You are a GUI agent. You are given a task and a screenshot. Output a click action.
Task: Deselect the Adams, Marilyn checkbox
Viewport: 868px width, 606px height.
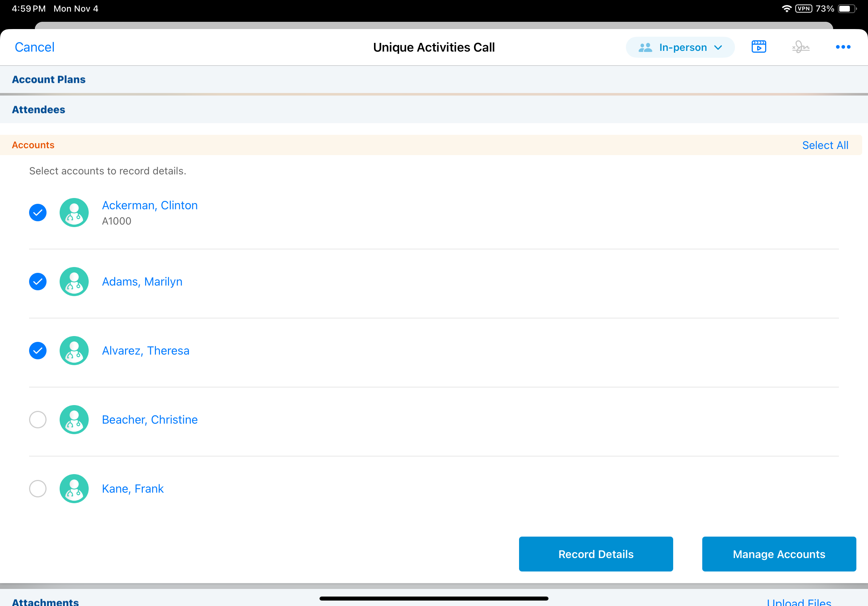pos(38,282)
